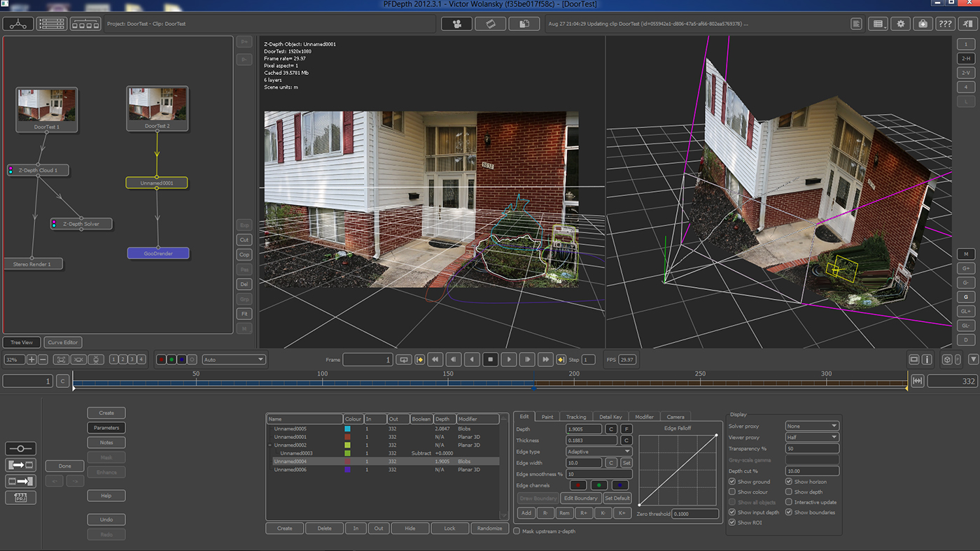Click the Set Default button
Screen dimensions: 980x551
point(617,498)
